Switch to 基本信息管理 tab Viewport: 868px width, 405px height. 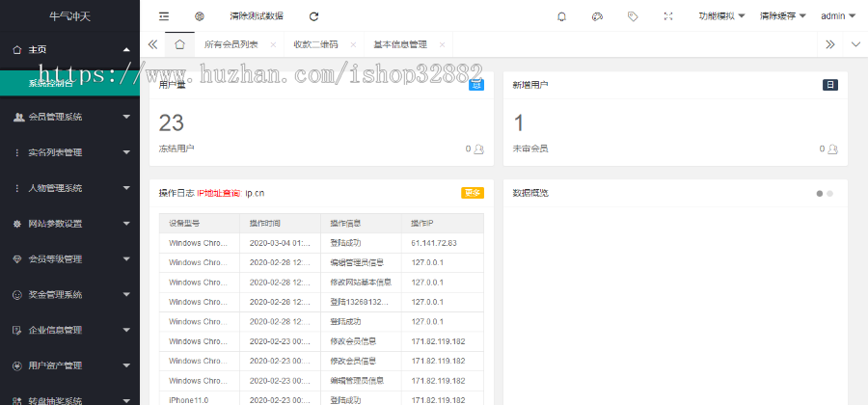[x=400, y=45]
